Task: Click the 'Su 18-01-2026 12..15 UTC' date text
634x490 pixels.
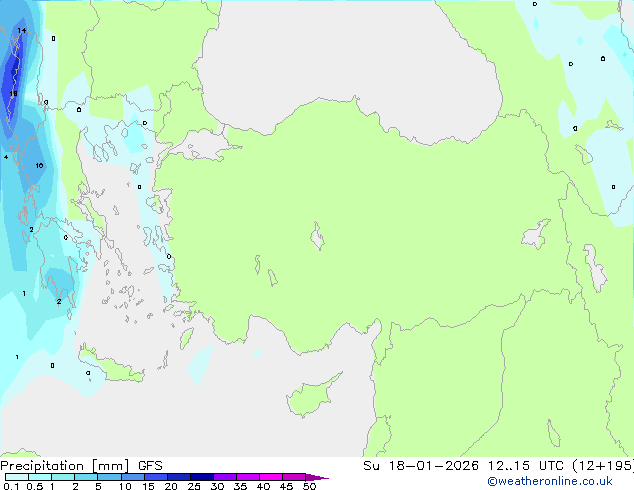Action: click(463, 465)
